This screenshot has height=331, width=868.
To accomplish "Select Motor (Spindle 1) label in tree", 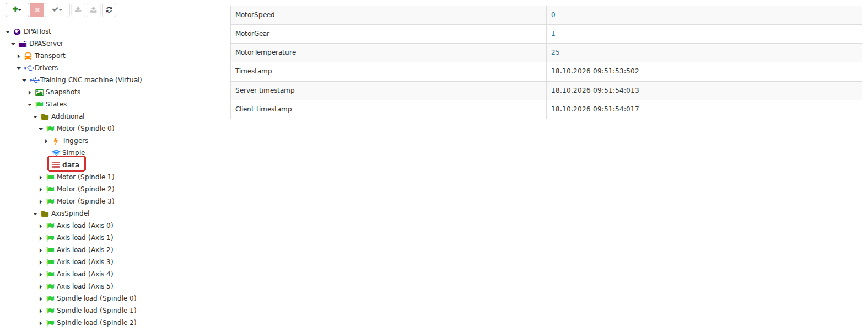I will [x=85, y=177].
